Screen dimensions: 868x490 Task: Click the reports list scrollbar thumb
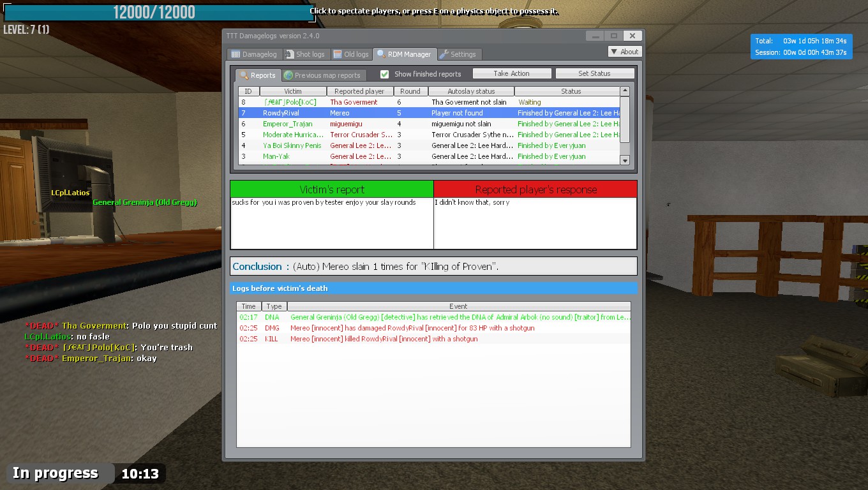click(625, 119)
